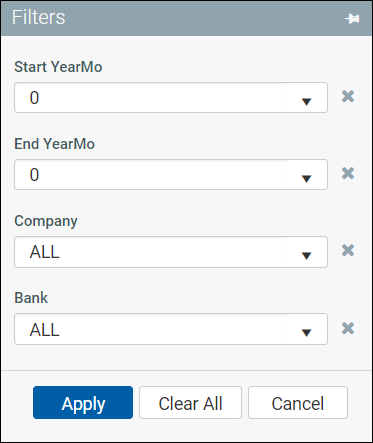Select the End YearMo value field showing 0
373x443 pixels.
point(171,175)
